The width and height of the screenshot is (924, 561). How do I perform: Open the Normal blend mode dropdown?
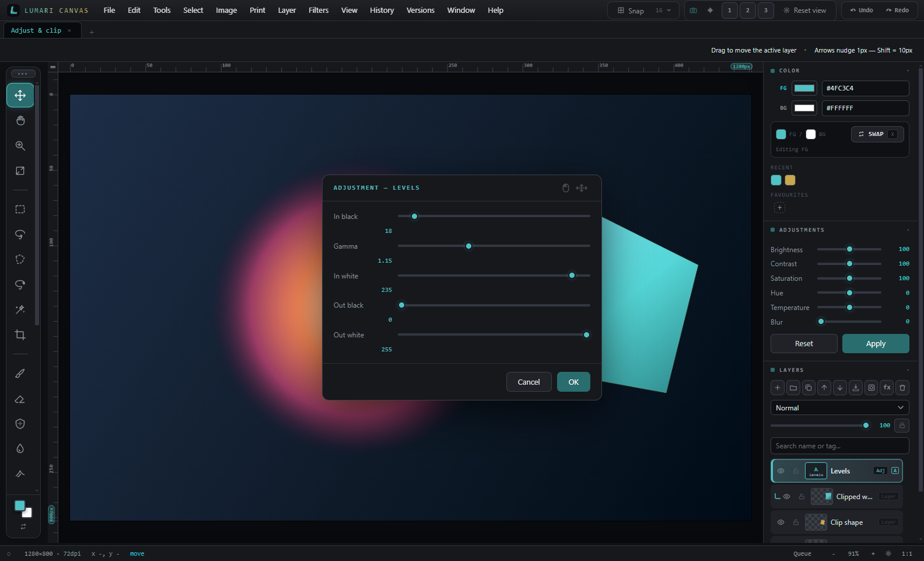tap(839, 407)
